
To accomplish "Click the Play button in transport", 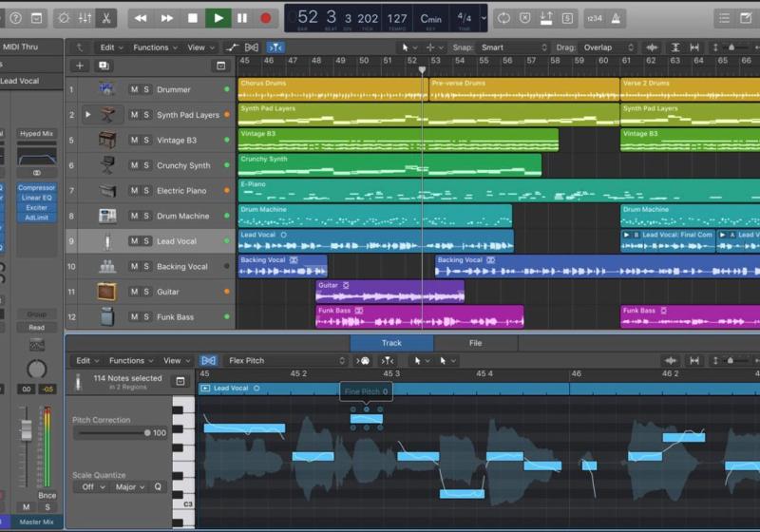I will 218,17.
